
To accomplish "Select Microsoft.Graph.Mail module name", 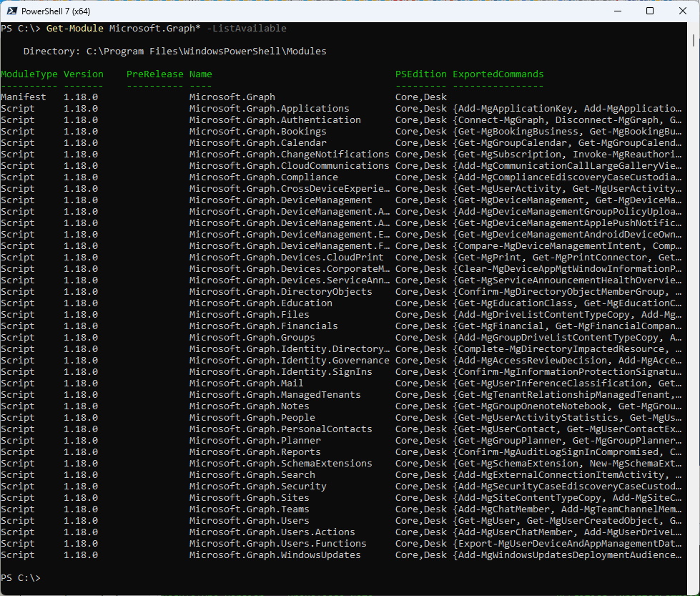I will [247, 384].
